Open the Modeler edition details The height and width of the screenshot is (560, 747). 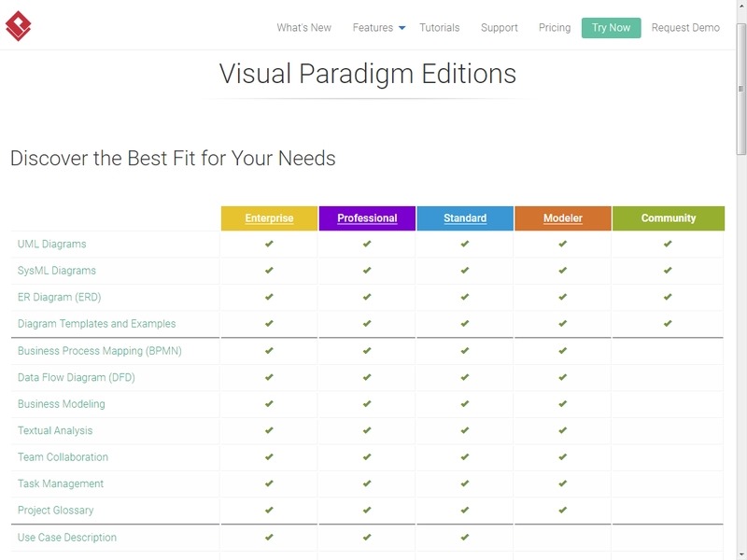point(563,217)
